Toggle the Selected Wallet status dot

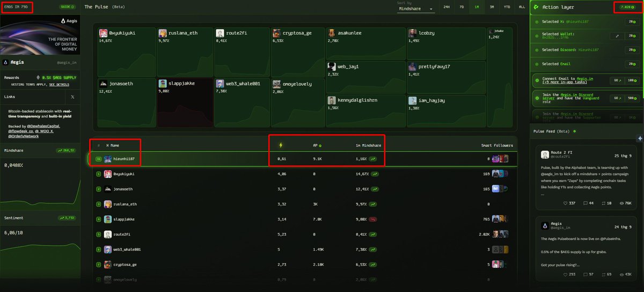point(537,36)
